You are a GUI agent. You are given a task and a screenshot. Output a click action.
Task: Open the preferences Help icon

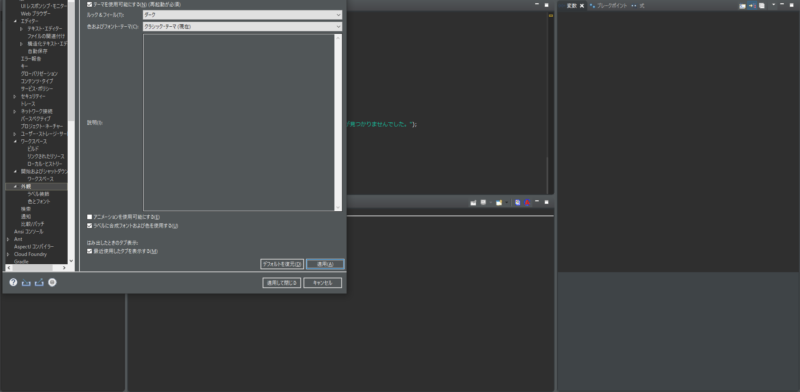click(x=13, y=282)
